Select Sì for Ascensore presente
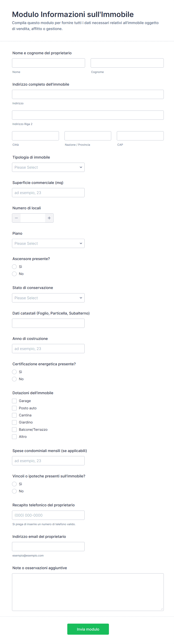Screen dimensions: 174x644 (14, 267)
